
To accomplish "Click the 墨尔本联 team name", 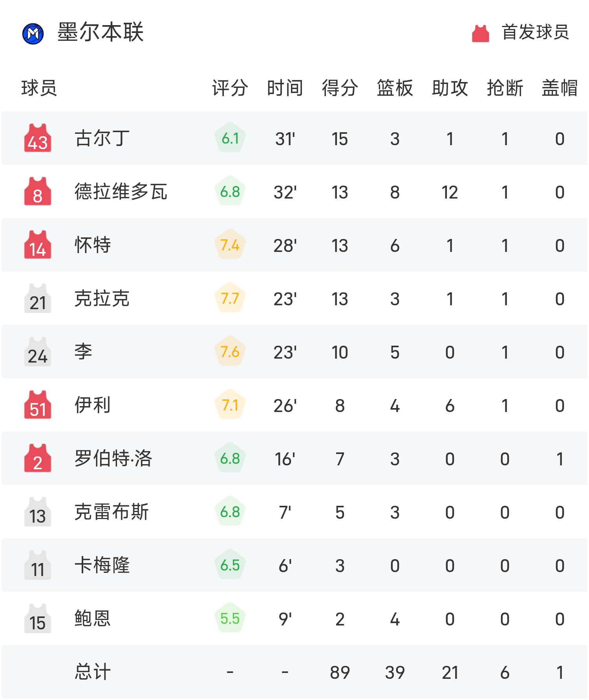I will tap(101, 32).
